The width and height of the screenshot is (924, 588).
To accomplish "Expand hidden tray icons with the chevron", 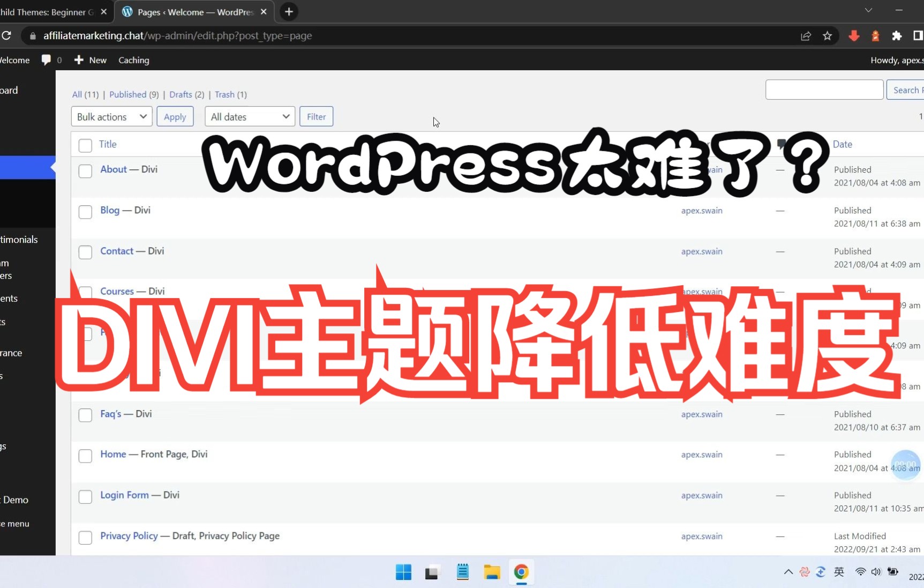I will [x=788, y=572].
